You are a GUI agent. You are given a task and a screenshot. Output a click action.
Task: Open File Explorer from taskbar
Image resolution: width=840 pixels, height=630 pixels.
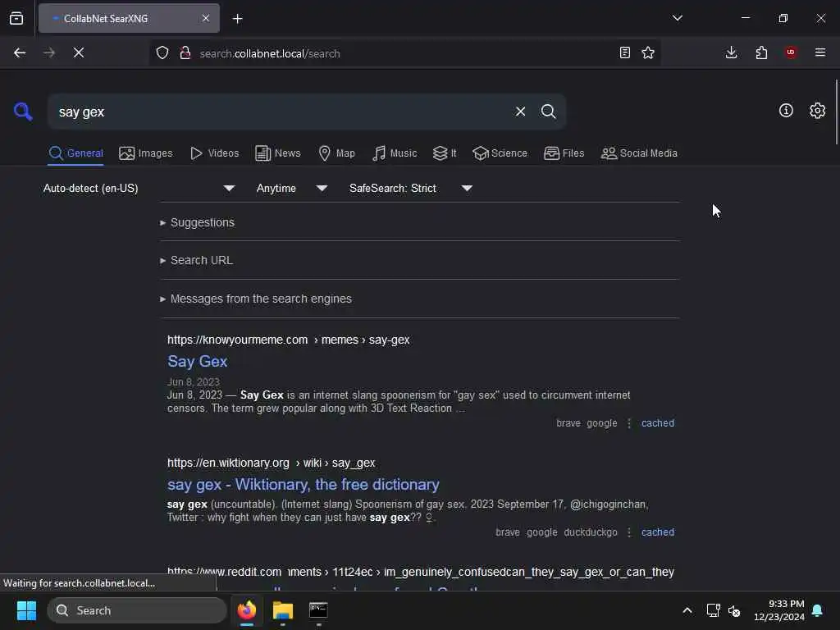coord(283,610)
